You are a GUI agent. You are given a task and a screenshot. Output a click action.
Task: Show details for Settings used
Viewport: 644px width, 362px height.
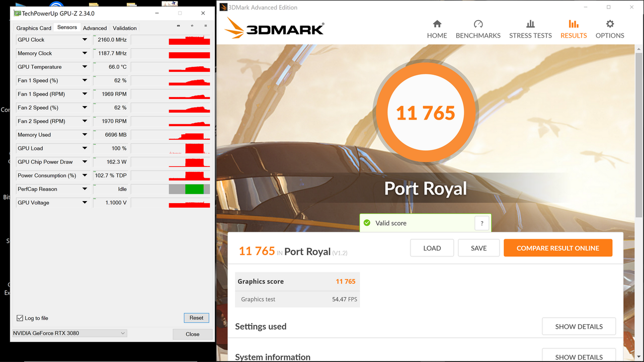(x=579, y=326)
